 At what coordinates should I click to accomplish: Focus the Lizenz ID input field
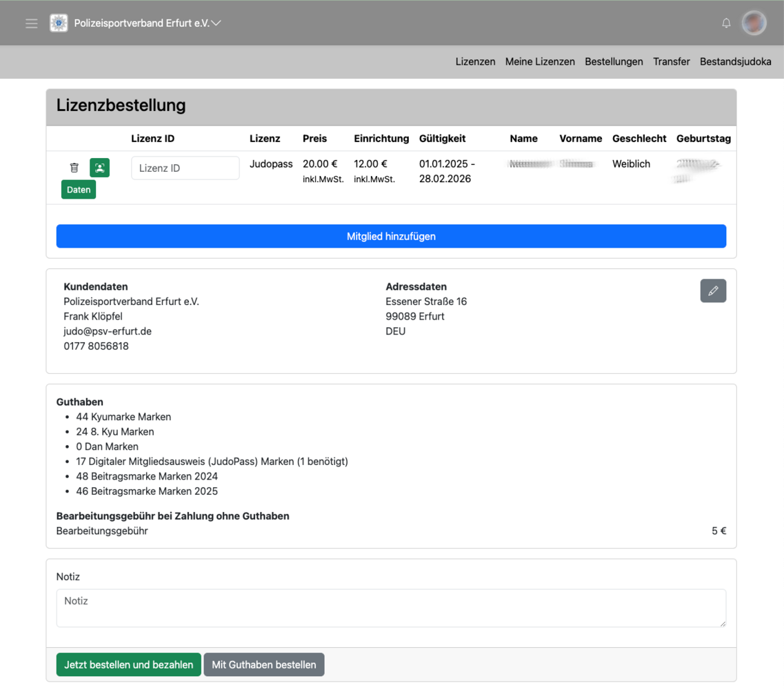click(185, 168)
